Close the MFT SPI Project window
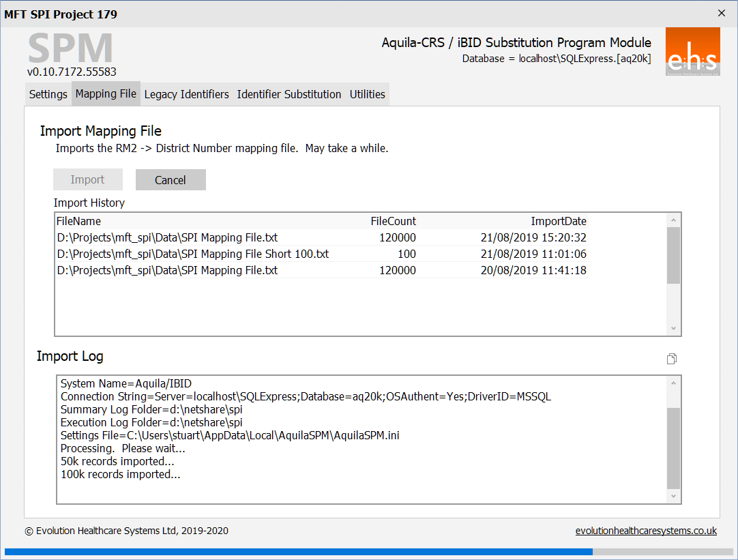The height and width of the screenshot is (560, 738). [x=722, y=13]
